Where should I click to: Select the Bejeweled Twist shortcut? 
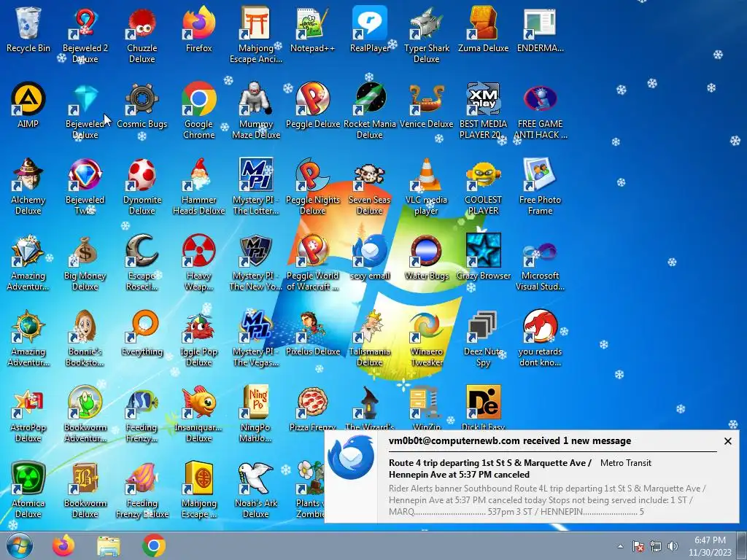coord(85,187)
